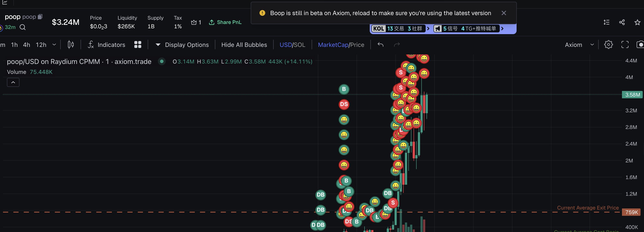Image resolution: width=644 pixels, height=232 pixels.
Task: Click Hide All Bubbles
Action: click(x=244, y=45)
